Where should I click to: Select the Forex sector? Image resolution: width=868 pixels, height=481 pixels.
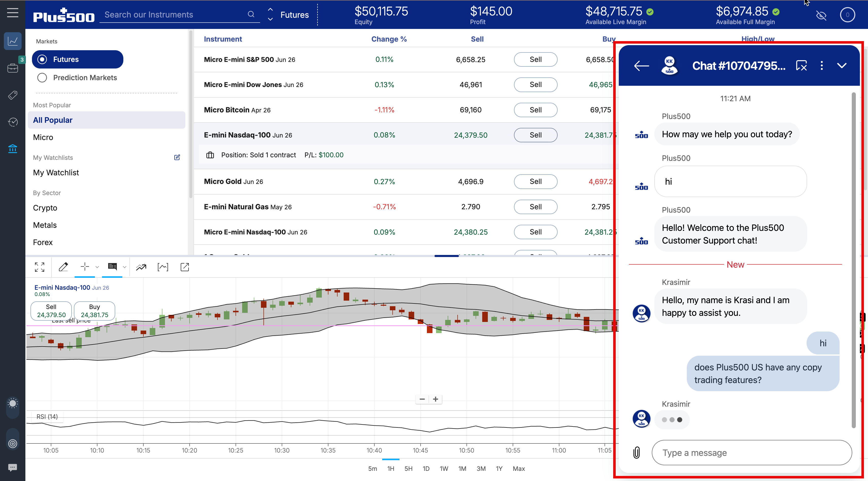pos(43,242)
